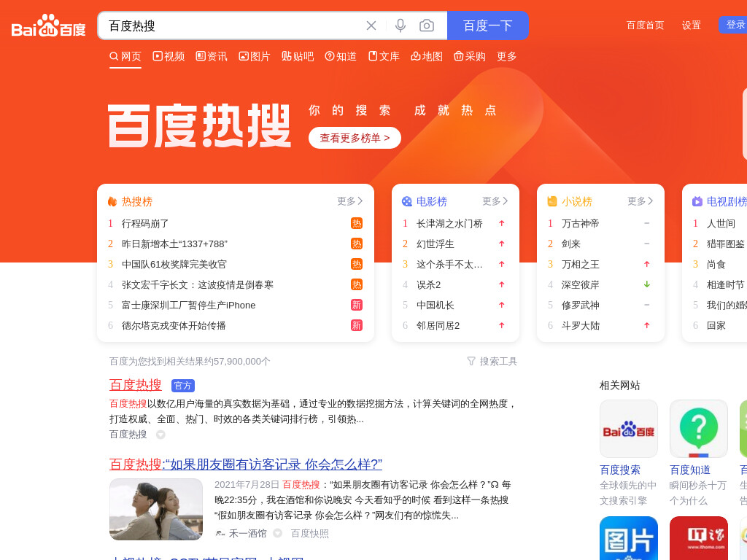Expand dropdown arrow after 禾一酒馆

click(x=277, y=534)
